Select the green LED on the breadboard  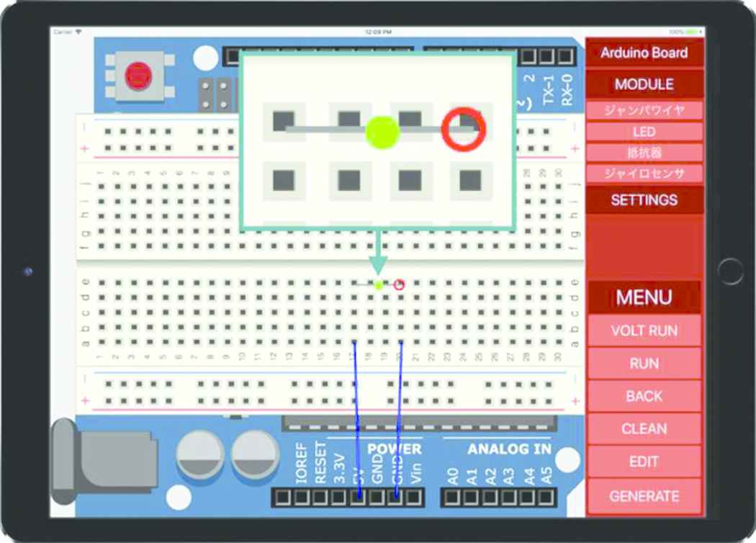379,285
